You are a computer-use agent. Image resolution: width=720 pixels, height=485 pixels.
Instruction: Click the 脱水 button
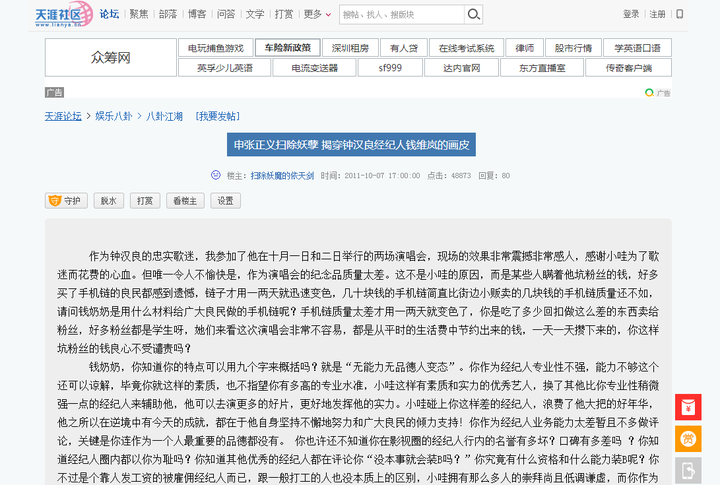coord(109,201)
